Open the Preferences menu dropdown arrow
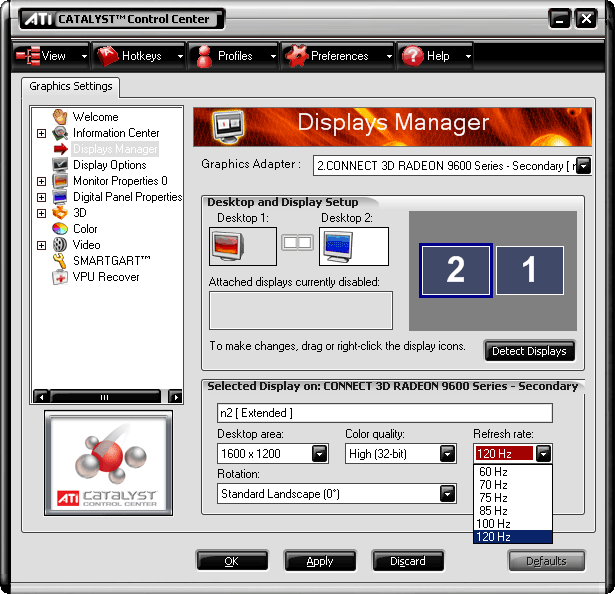This screenshot has height=594, width=615. click(x=389, y=56)
